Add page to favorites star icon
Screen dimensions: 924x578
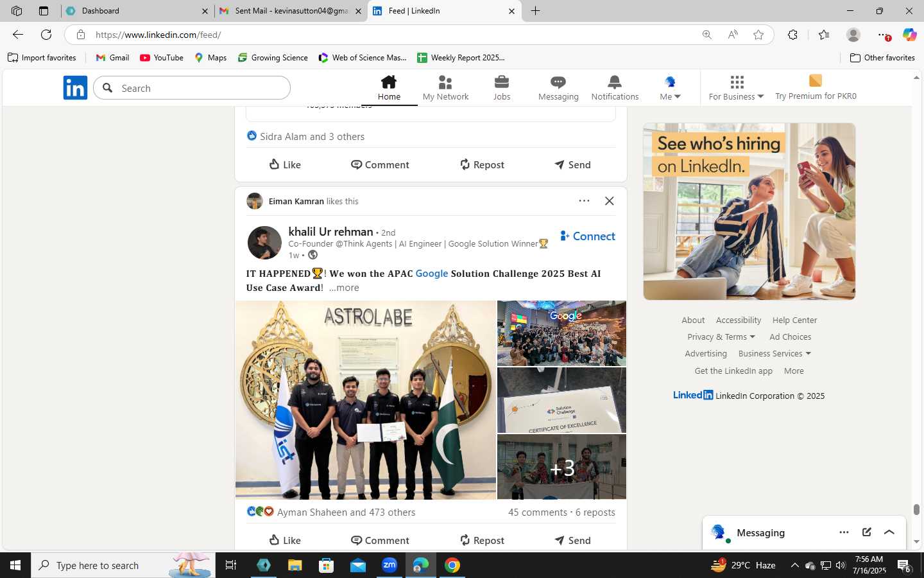tap(758, 35)
